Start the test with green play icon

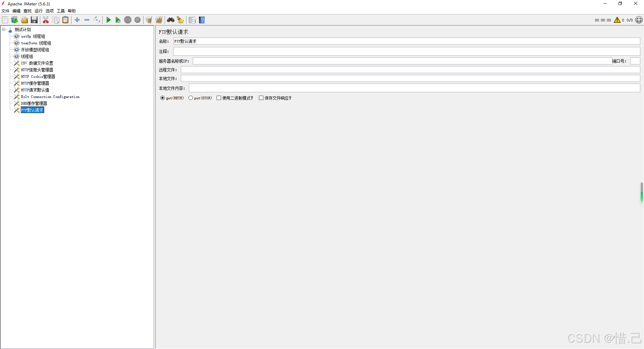(108, 20)
